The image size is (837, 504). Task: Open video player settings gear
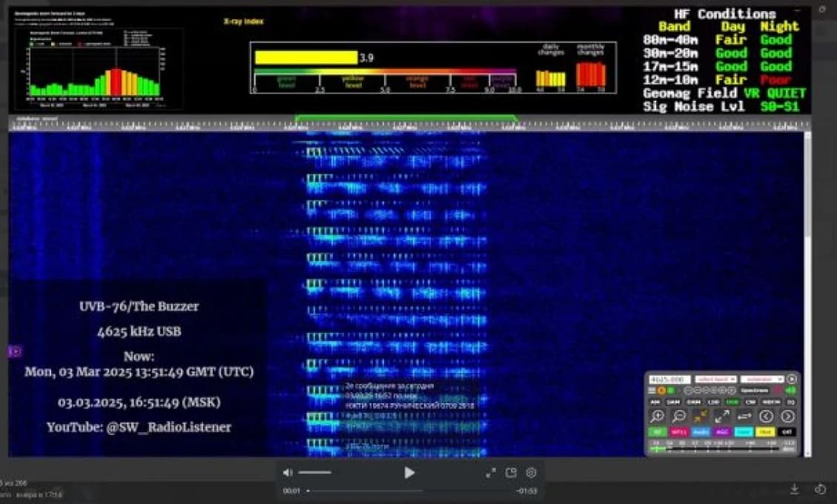pos(531,473)
